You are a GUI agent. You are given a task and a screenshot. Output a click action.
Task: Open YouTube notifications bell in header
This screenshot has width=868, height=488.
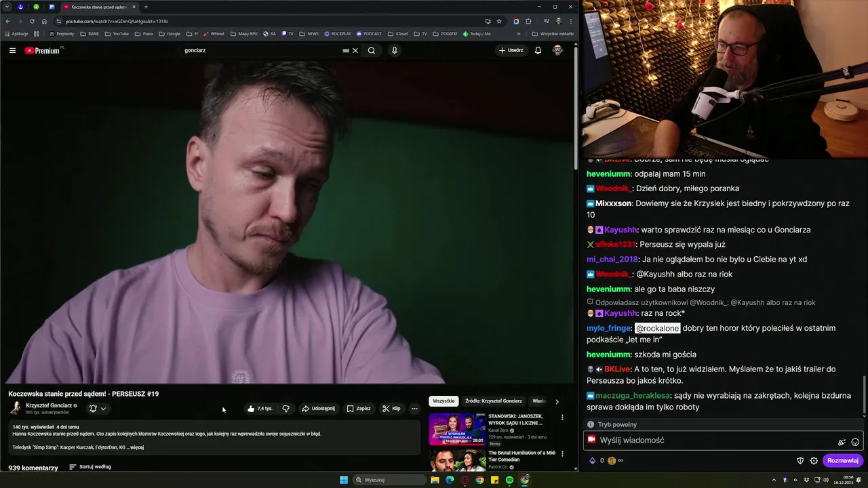(x=538, y=50)
